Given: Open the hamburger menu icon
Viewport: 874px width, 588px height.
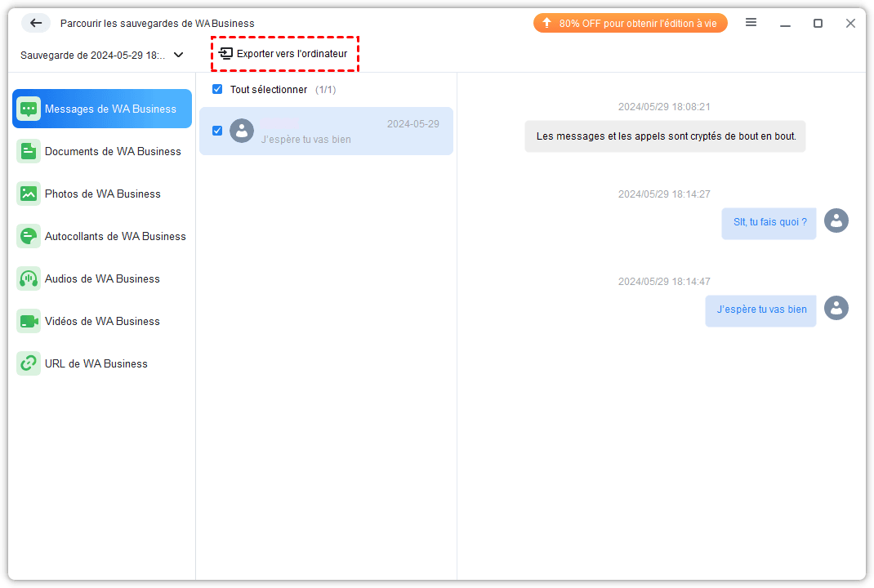Looking at the screenshot, I should 751,23.
